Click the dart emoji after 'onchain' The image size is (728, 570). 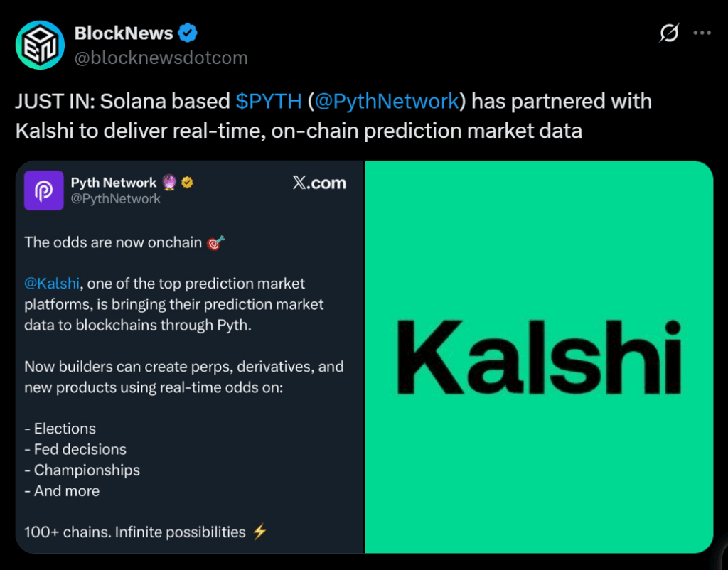click(x=215, y=243)
